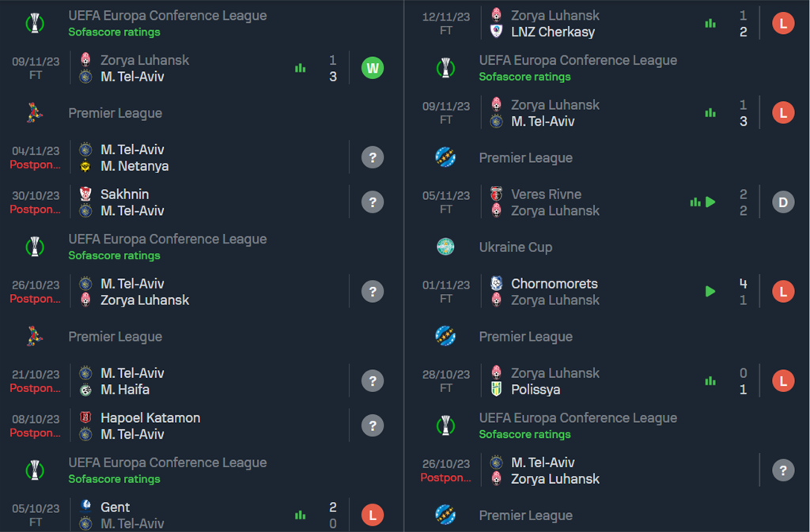Click L badge for Zorya vs Polissya
810x532 pixels.
click(783, 381)
